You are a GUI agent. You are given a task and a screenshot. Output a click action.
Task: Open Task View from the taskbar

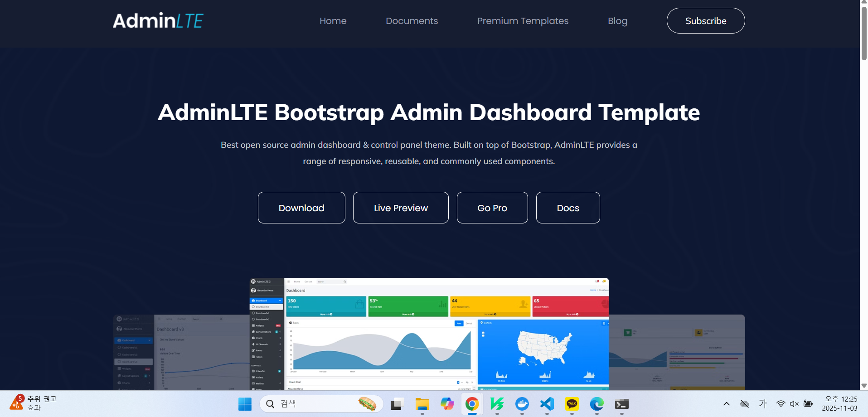(x=397, y=404)
